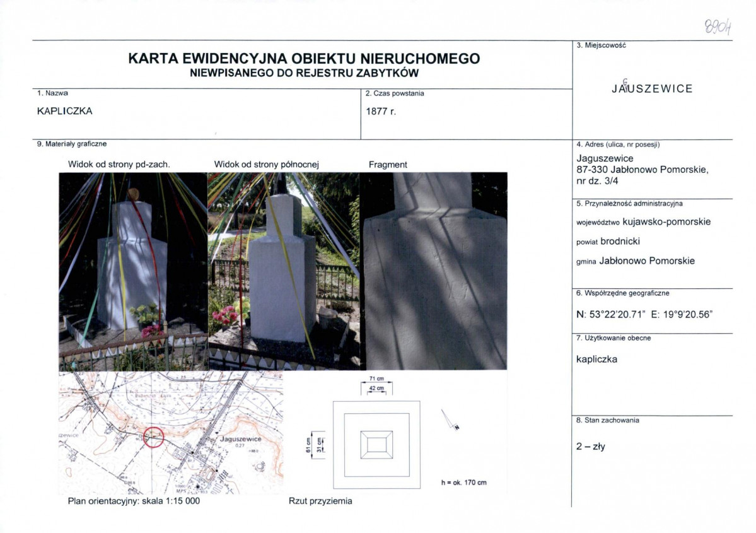The width and height of the screenshot is (756, 533).
Task: Click the name value 'KAPLICZKA'
Action: click(x=64, y=111)
